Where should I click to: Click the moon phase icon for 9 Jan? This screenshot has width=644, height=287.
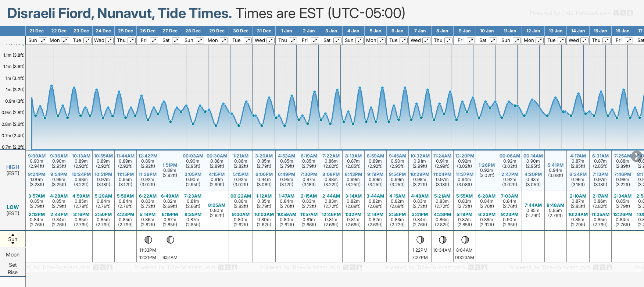pos(465,240)
